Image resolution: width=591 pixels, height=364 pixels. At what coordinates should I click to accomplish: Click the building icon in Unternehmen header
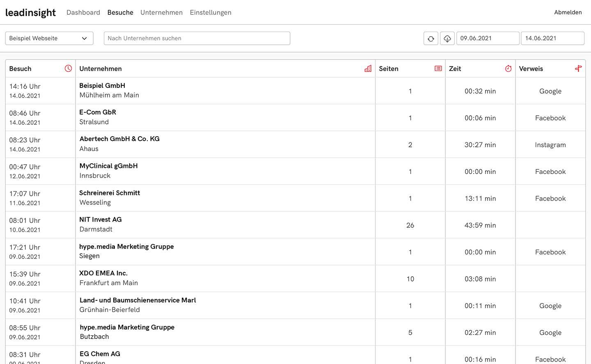tap(368, 69)
